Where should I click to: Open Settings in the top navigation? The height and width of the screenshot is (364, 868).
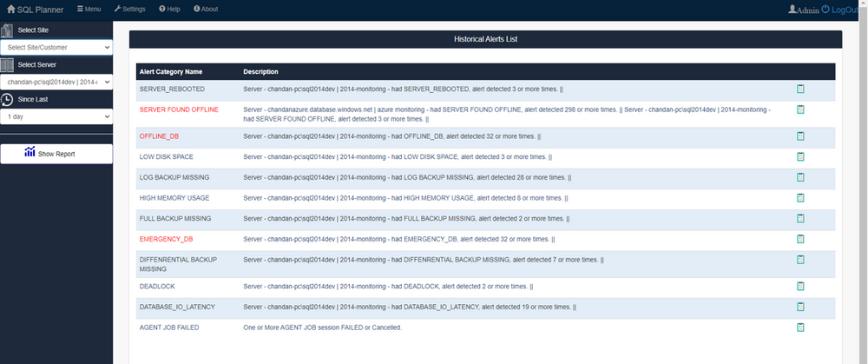pyautogui.click(x=130, y=9)
